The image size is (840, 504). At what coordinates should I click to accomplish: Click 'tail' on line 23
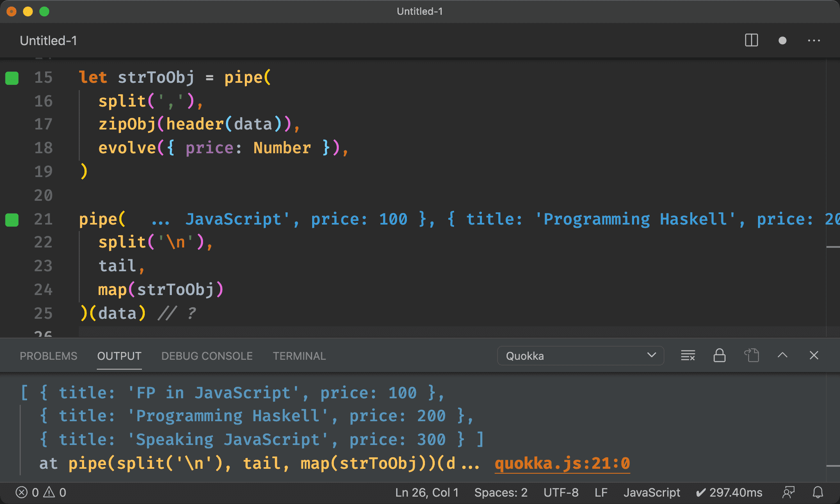(x=117, y=266)
